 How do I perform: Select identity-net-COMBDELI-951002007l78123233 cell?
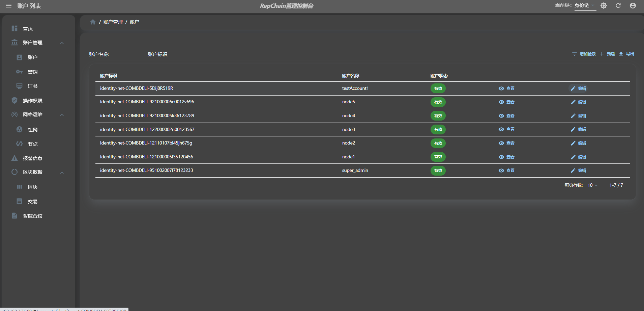(x=146, y=171)
